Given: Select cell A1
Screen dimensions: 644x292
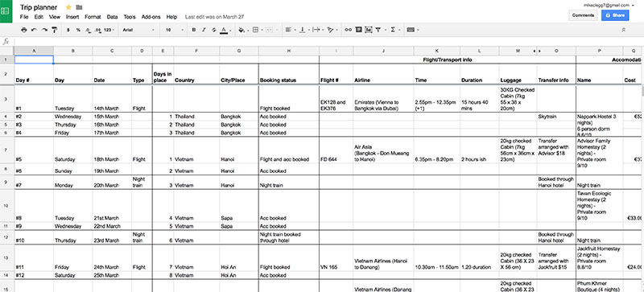Looking at the screenshot, I should click(34, 60).
